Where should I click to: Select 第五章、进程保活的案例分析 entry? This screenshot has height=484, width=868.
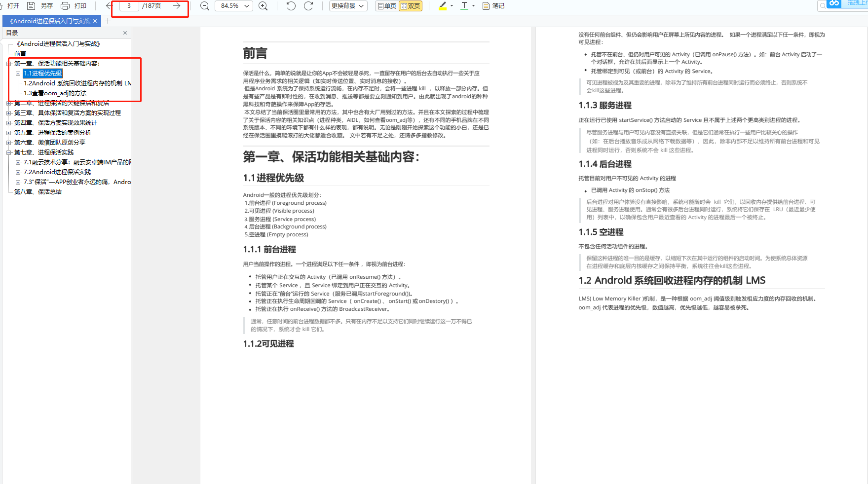coord(53,133)
